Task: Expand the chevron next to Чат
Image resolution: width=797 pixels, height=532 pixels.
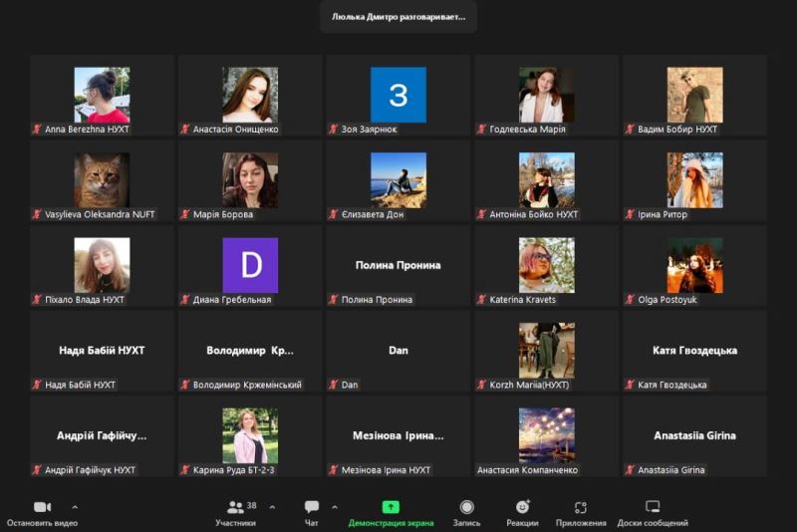Action: (334, 506)
